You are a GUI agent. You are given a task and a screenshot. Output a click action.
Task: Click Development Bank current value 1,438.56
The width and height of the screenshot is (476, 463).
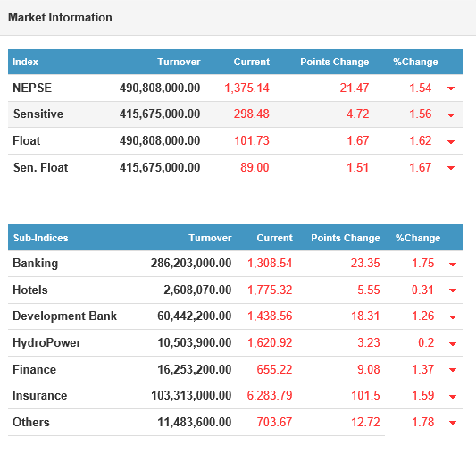[270, 316]
